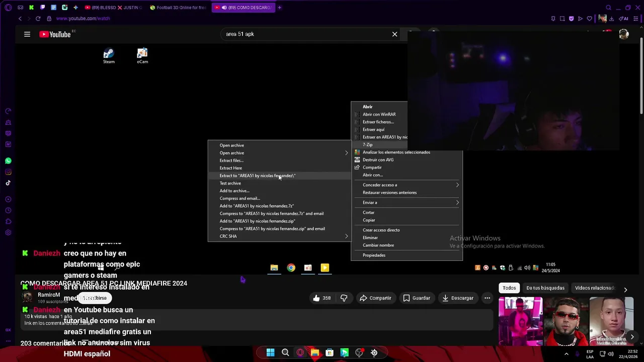Open File Explorer on the taskbar
The height and width of the screenshot is (362, 644).
(x=315, y=352)
